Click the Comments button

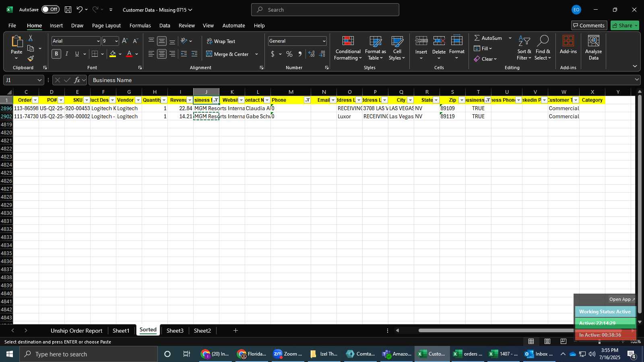click(x=589, y=25)
